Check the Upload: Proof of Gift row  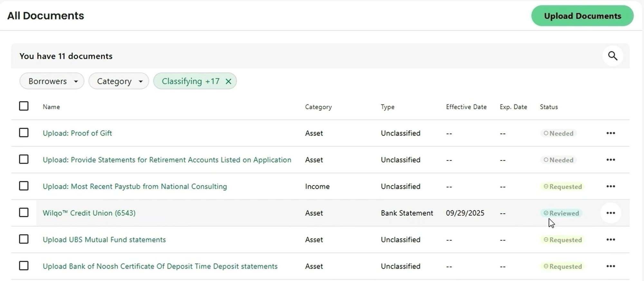[24, 133]
